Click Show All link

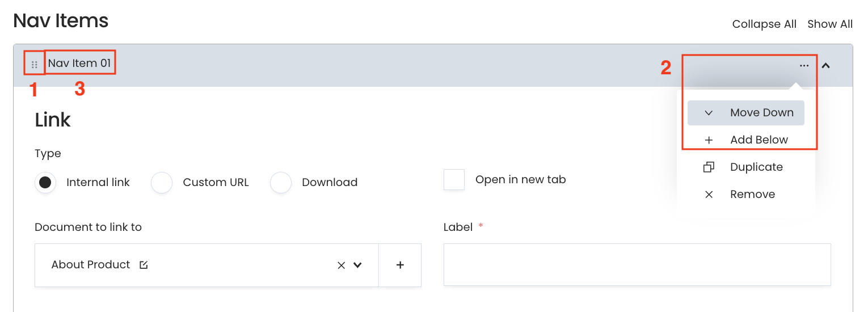829,24
